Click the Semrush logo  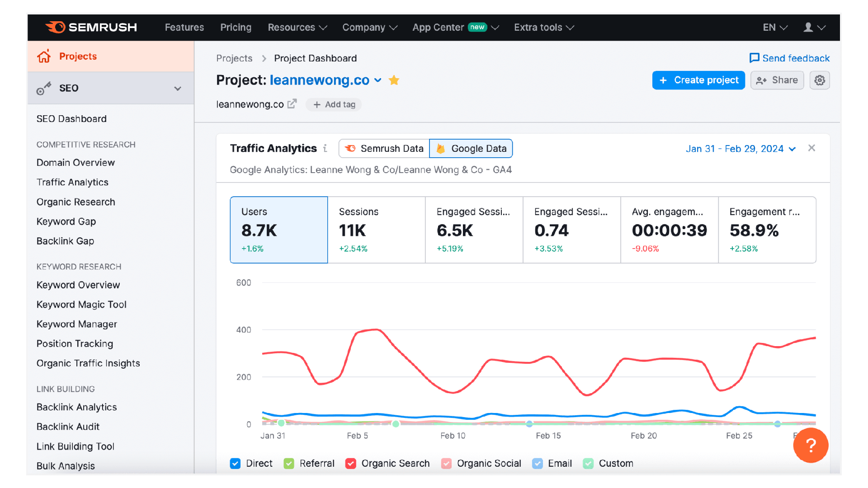[91, 27]
